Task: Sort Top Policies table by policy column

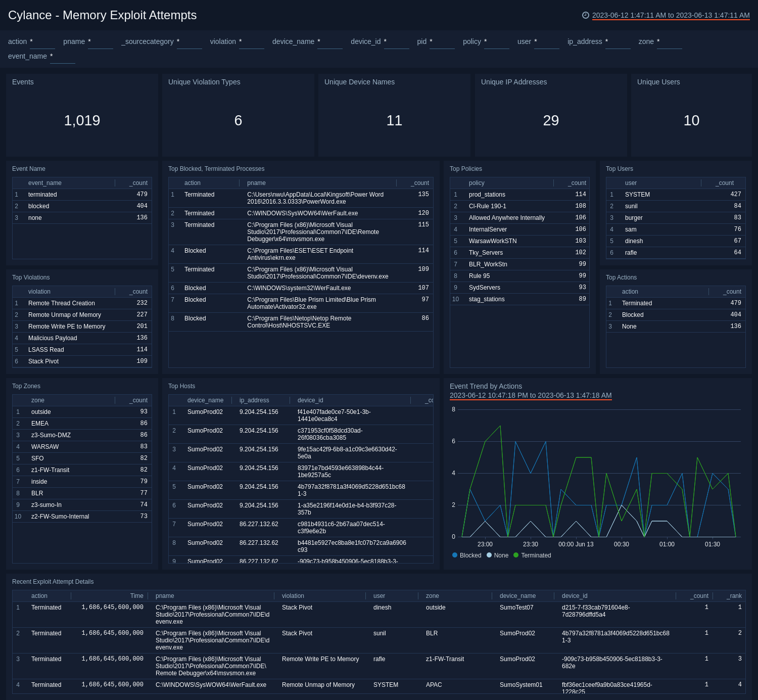Action: (476, 182)
